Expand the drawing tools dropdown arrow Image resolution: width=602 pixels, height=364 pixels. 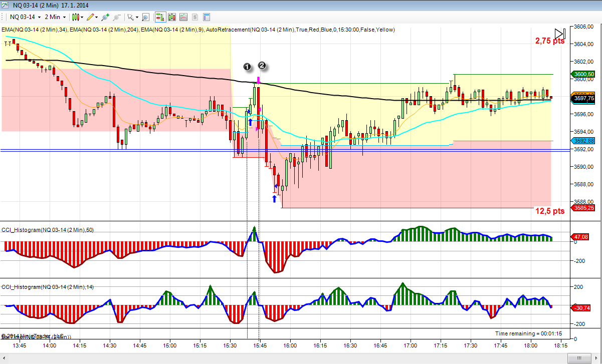click(96, 18)
